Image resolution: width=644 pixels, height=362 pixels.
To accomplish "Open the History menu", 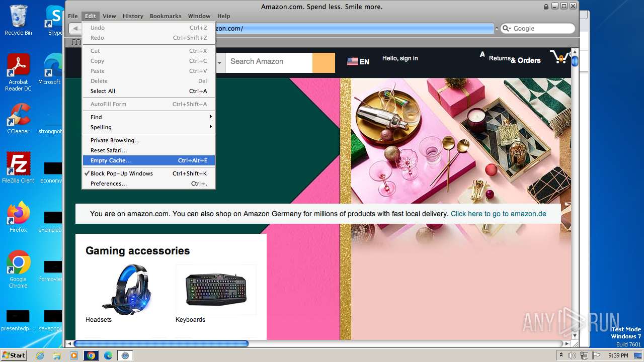I will 133,16.
